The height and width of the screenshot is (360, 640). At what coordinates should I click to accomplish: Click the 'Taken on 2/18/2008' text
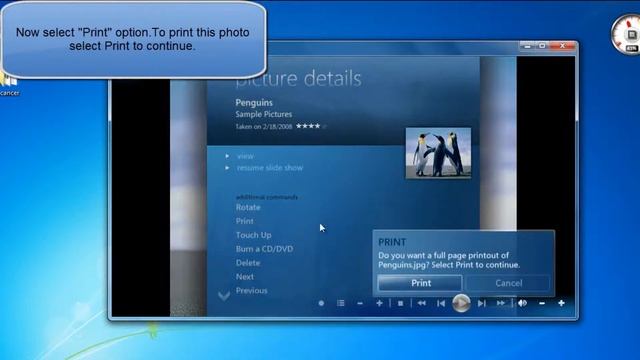click(x=264, y=127)
